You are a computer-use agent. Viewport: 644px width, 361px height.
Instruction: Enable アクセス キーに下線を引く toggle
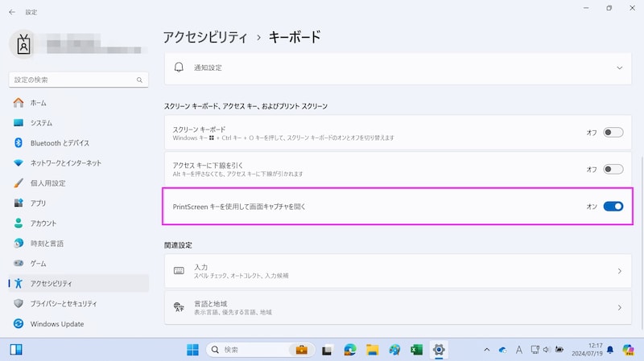pyautogui.click(x=613, y=169)
